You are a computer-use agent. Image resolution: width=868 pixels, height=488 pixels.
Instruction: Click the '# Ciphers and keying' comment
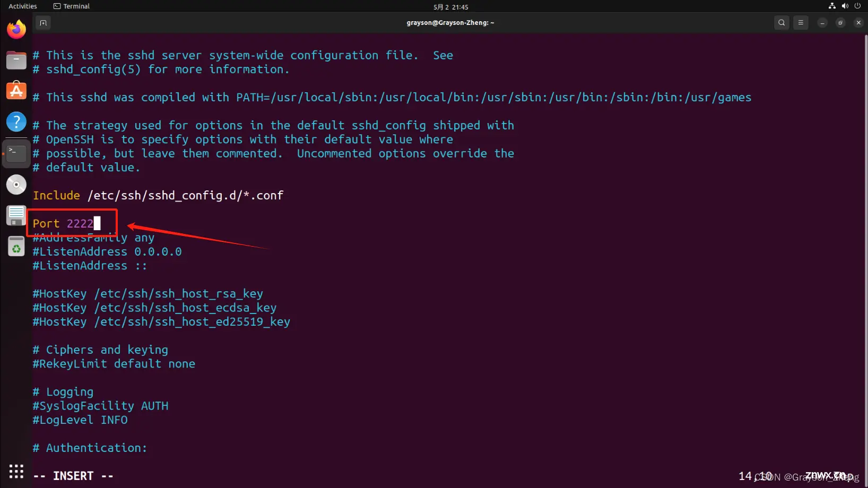[x=101, y=350]
